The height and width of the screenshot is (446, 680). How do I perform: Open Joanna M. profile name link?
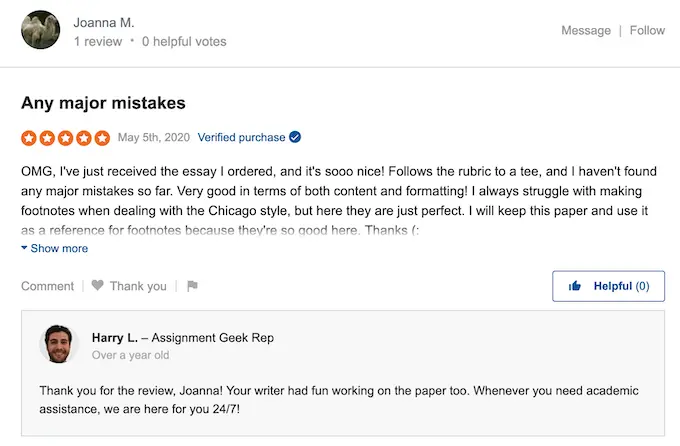tap(104, 22)
